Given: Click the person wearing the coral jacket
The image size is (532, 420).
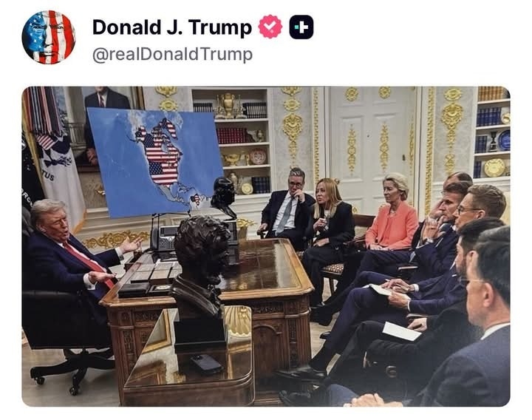Looking at the screenshot, I should (392, 216).
